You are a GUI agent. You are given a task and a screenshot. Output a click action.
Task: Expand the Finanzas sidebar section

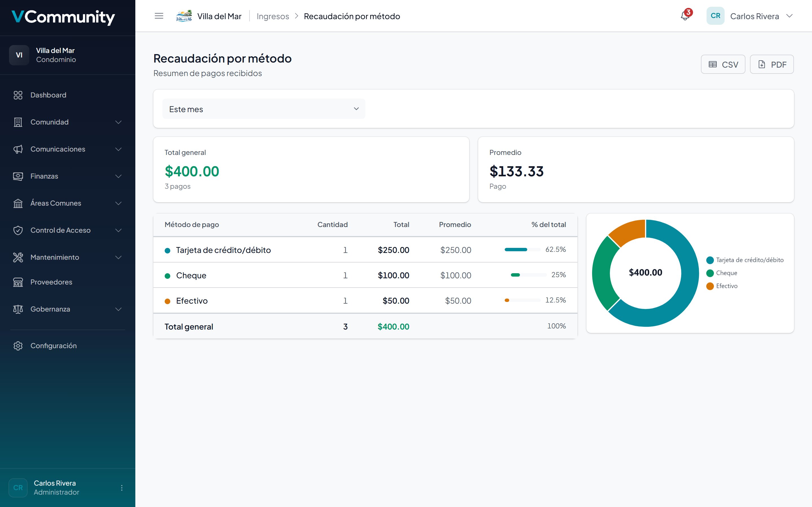click(x=67, y=176)
